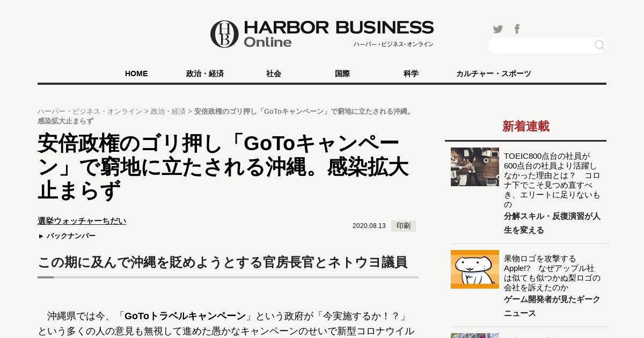Click the search magnifier icon
This screenshot has height=338, width=644.
tap(599, 45)
